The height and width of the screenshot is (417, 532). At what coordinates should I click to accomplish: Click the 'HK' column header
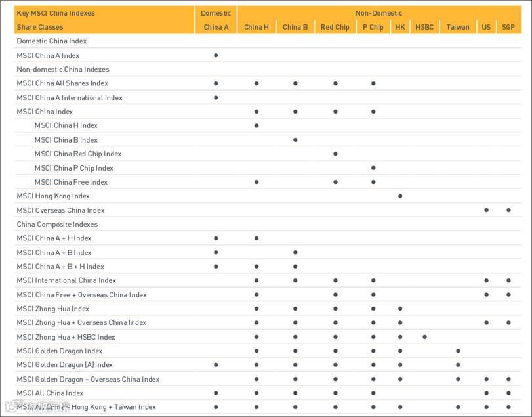point(400,27)
